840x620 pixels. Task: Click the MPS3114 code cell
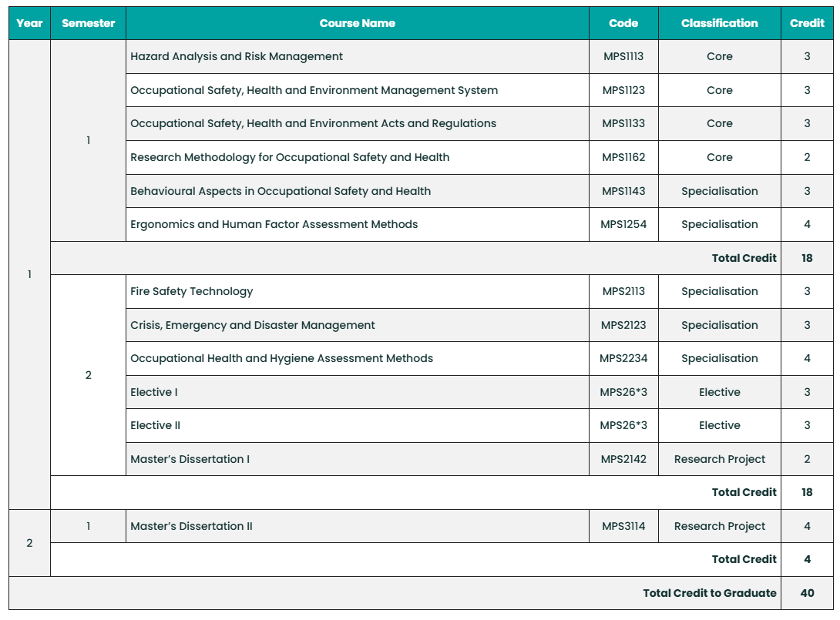point(623,526)
